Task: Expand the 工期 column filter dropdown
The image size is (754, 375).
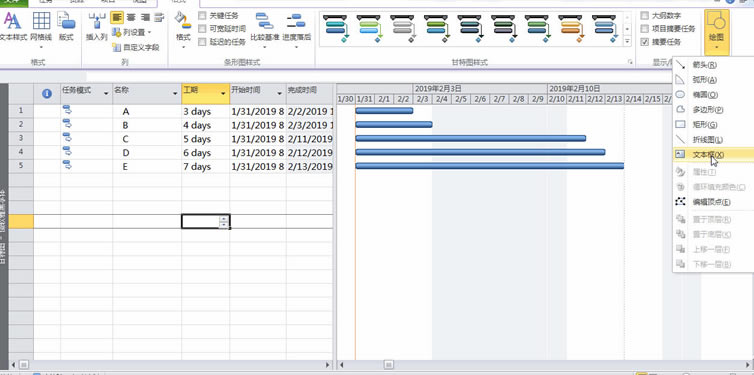Action: point(223,93)
